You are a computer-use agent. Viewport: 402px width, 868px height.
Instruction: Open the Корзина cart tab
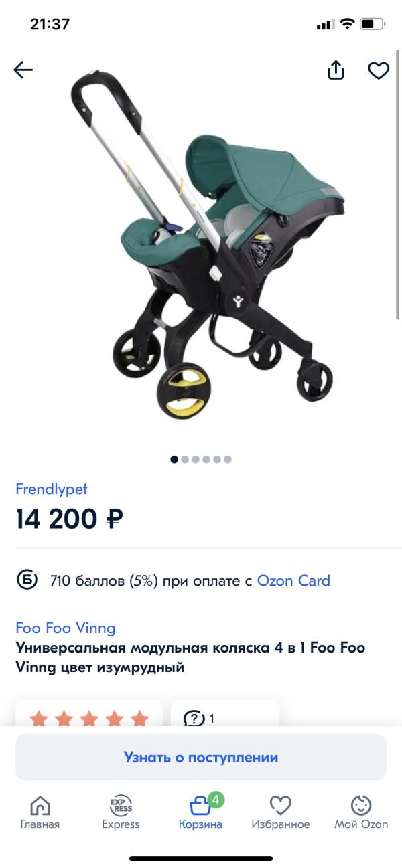point(200,812)
